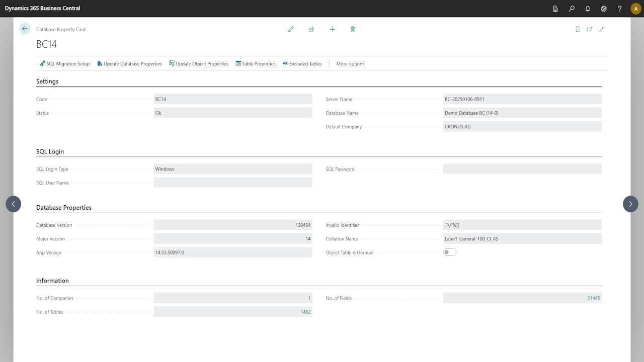Click Dynamics 365 Business Central title
This screenshot has height=362, width=644.
[x=43, y=9]
